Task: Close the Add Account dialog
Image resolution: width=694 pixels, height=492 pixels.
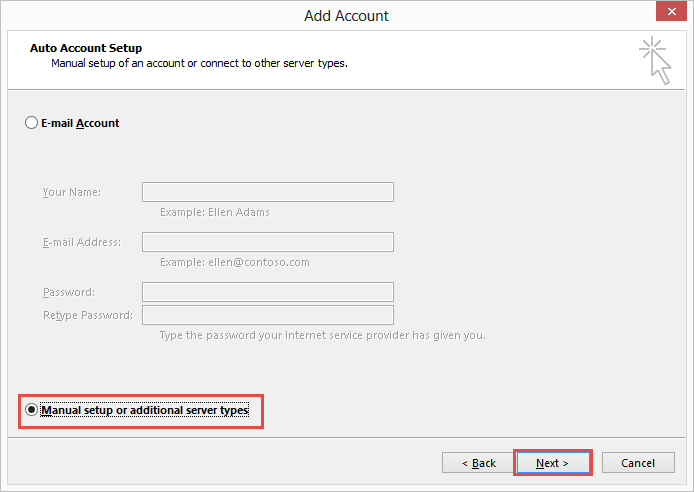Action: (670, 14)
